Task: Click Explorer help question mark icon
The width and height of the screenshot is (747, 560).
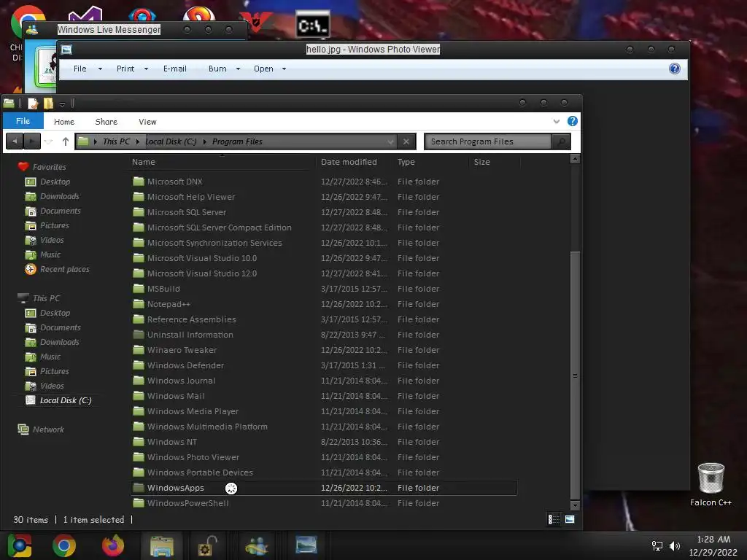Action: tap(572, 121)
